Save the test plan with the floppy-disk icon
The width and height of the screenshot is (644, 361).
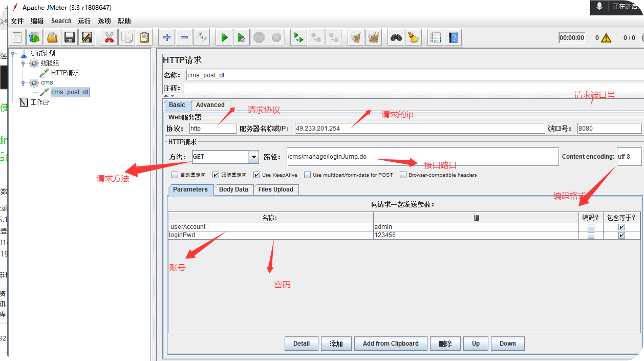[x=70, y=37]
